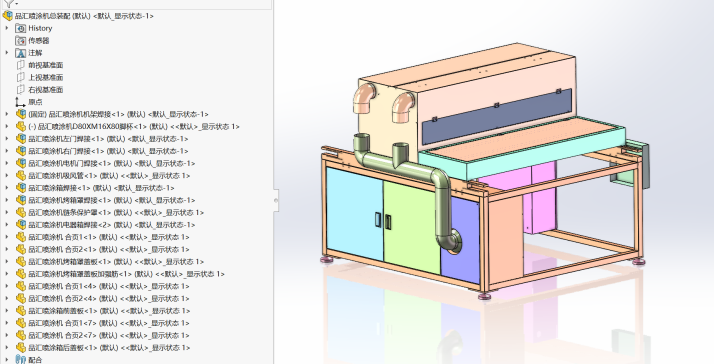Select the 上视基准面 plane icon
This screenshot has width=714, height=364.
(x=20, y=77)
